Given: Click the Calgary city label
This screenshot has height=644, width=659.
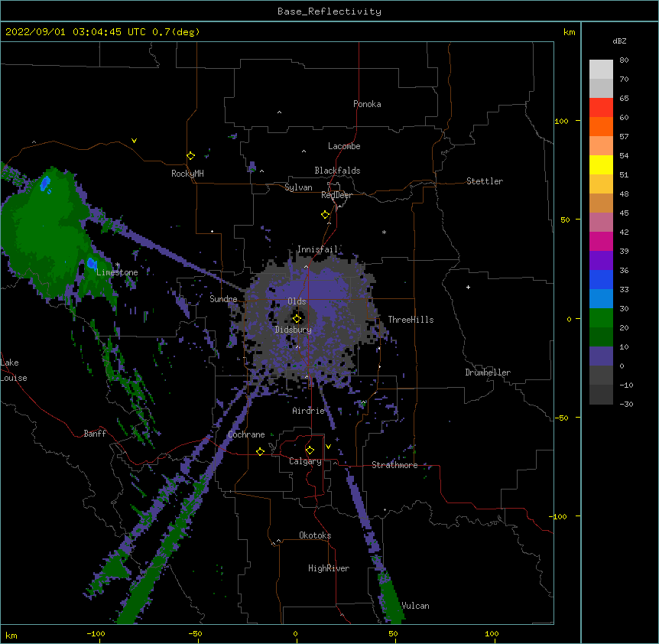Looking at the screenshot, I should (305, 461).
